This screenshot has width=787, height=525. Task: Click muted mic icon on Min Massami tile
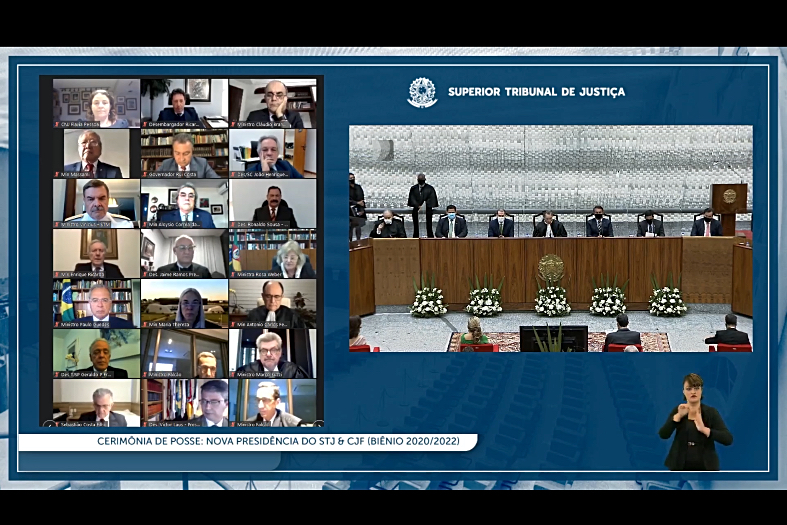57,174
